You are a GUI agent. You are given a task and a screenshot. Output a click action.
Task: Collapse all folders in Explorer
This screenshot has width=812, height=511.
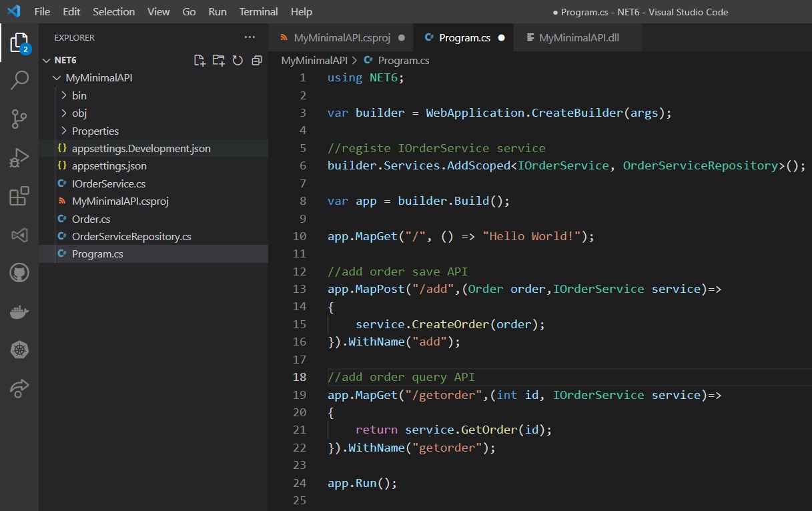(256, 60)
